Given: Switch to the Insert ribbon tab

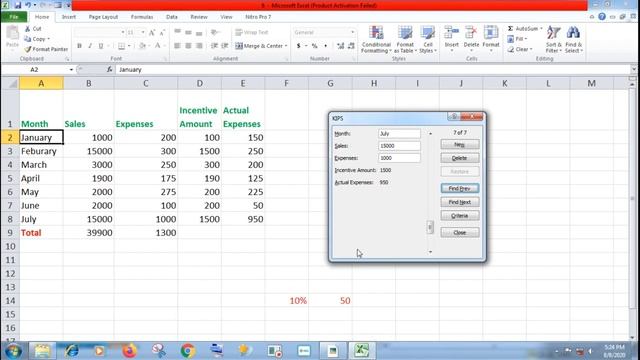Looking at the screenshot, I should pos(69,17).
